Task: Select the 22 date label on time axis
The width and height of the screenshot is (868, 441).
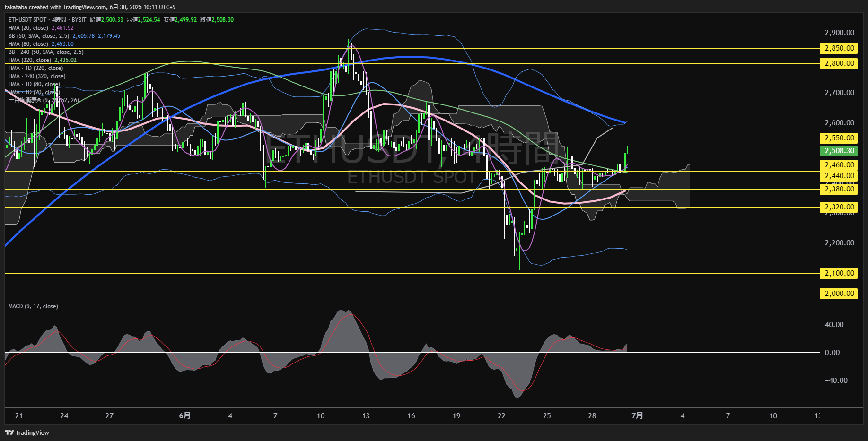Action: (x=501, y=416)
